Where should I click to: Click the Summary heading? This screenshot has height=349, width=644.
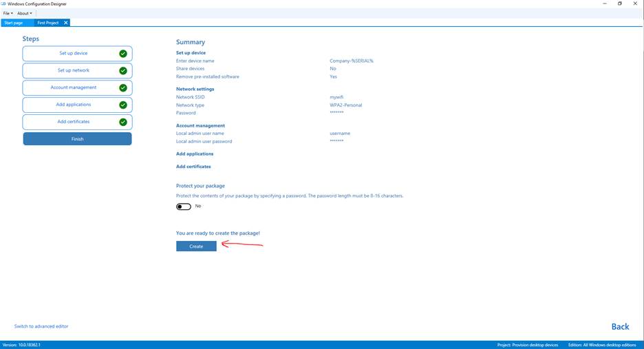pyautogui.click(x=191, y=42)
